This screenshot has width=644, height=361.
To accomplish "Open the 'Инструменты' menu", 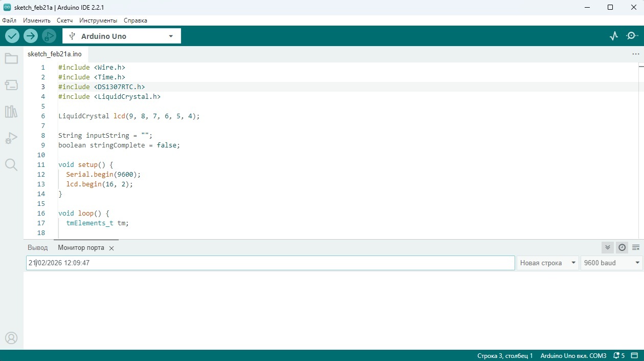I will click(x=98, y=20).
